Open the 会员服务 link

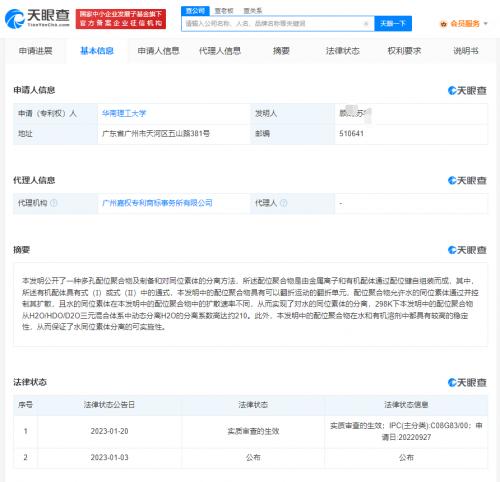[x=465, y=24]
